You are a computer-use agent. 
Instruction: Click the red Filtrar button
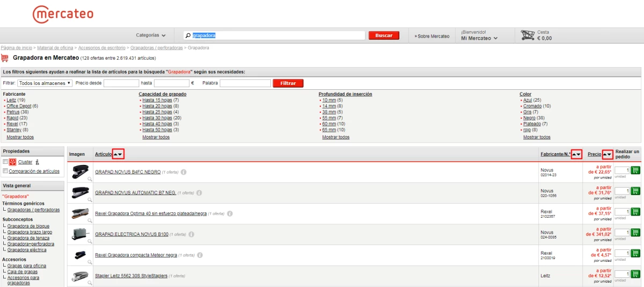[x=288, y=83]
